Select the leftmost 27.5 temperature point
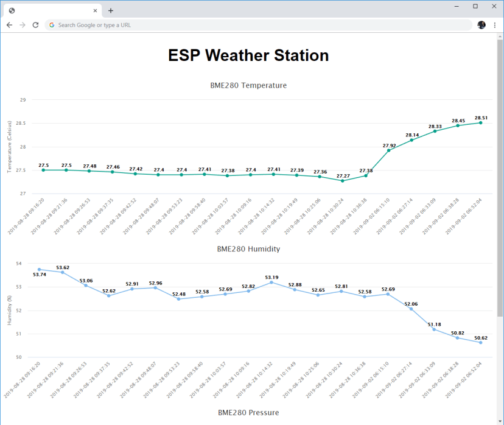 [x=42, y=170]
